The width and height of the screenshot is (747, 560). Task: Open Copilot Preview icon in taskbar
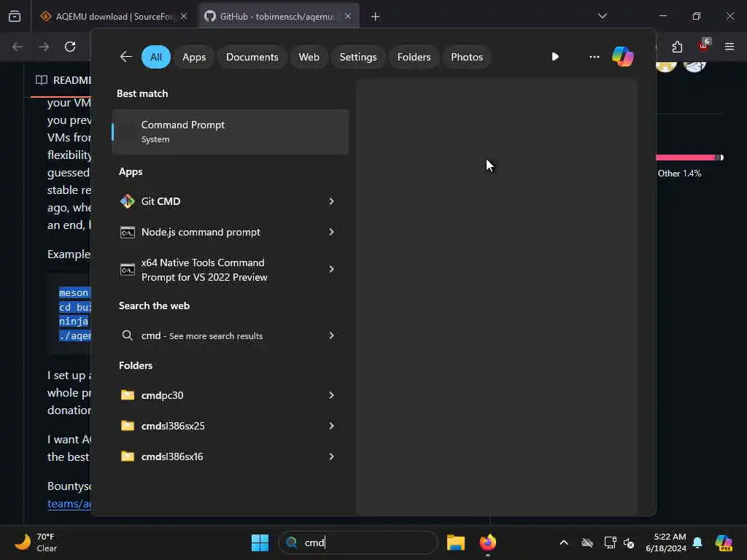point(724,542)
